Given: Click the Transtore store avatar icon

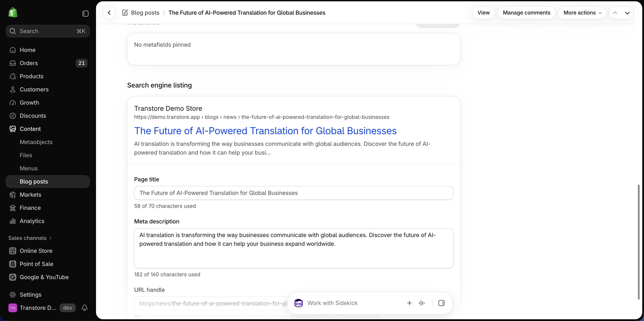Looking at the screenshot, I should click(13, 308).
